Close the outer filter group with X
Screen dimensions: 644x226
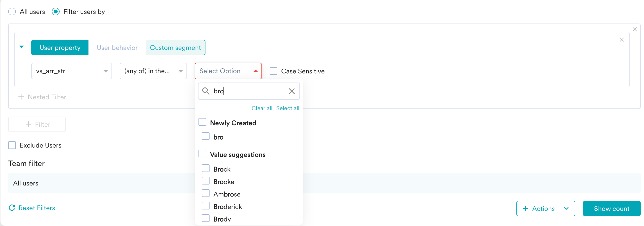pos(634,30)
